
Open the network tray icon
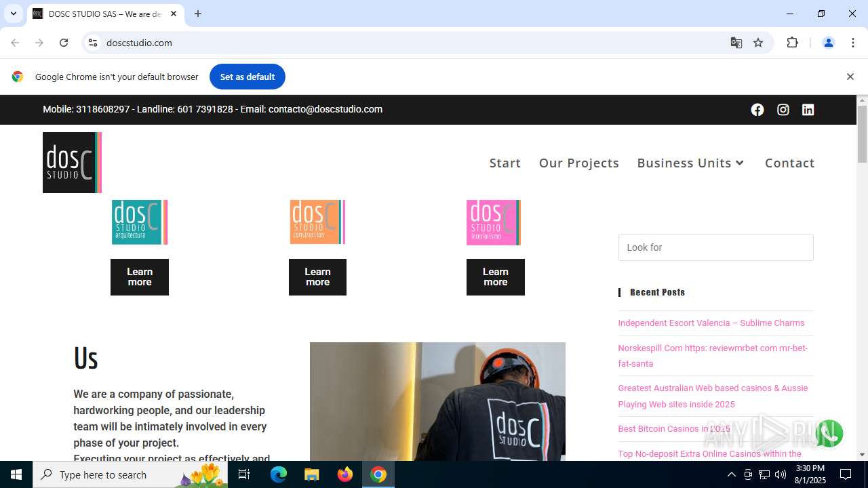[764, 474]
